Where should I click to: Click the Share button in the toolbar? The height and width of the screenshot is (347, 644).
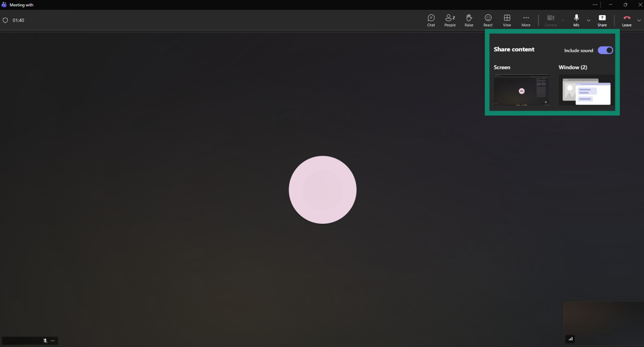pos(602,20)
